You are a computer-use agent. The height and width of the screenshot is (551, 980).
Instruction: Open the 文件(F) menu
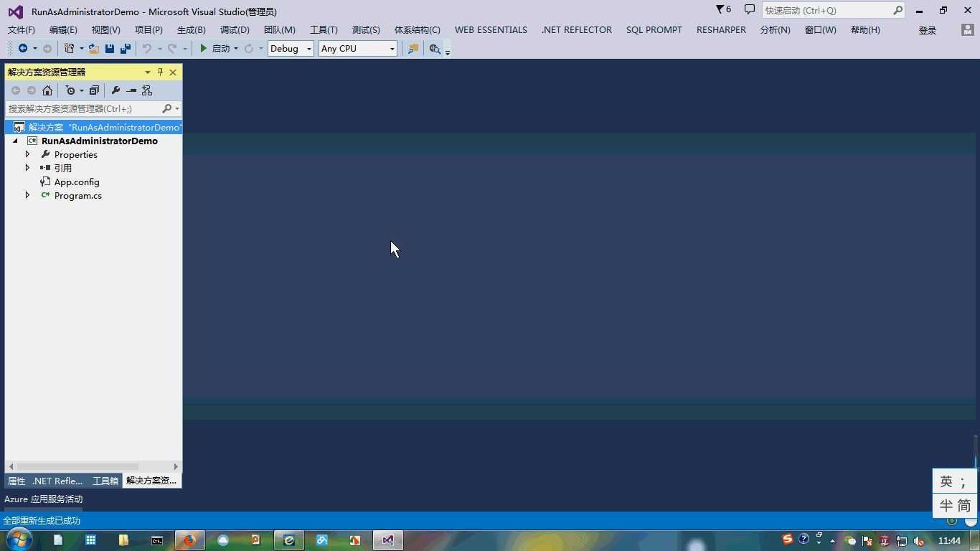pos(22,30)
